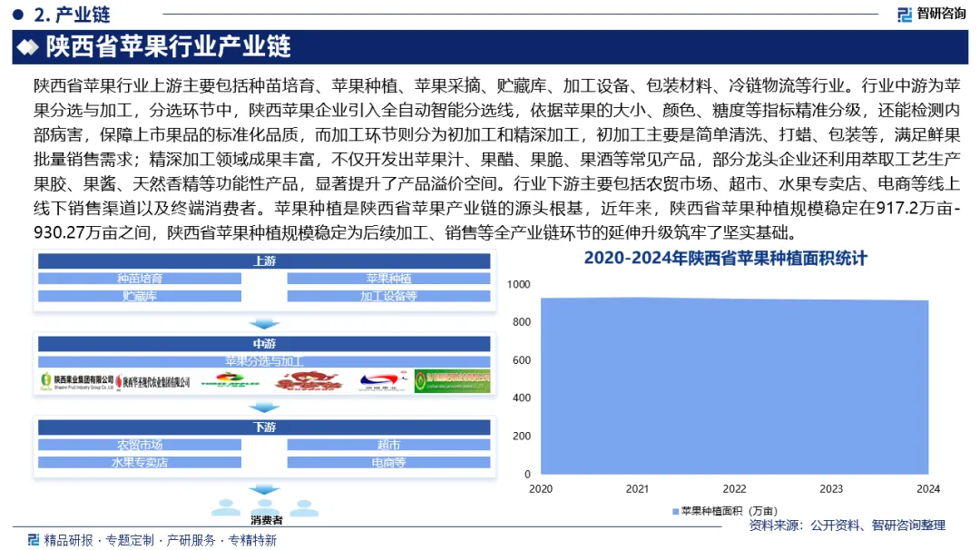Click the y-axis label 1000
Image resolution: width=980 pixels, height=550 pixels.
click(519, 284)
